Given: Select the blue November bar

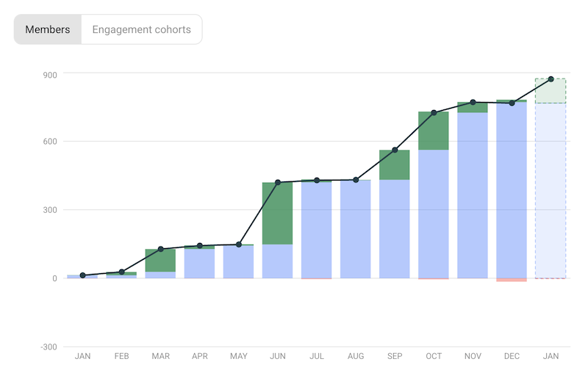Looking at the screenshot, I should 473,195.
